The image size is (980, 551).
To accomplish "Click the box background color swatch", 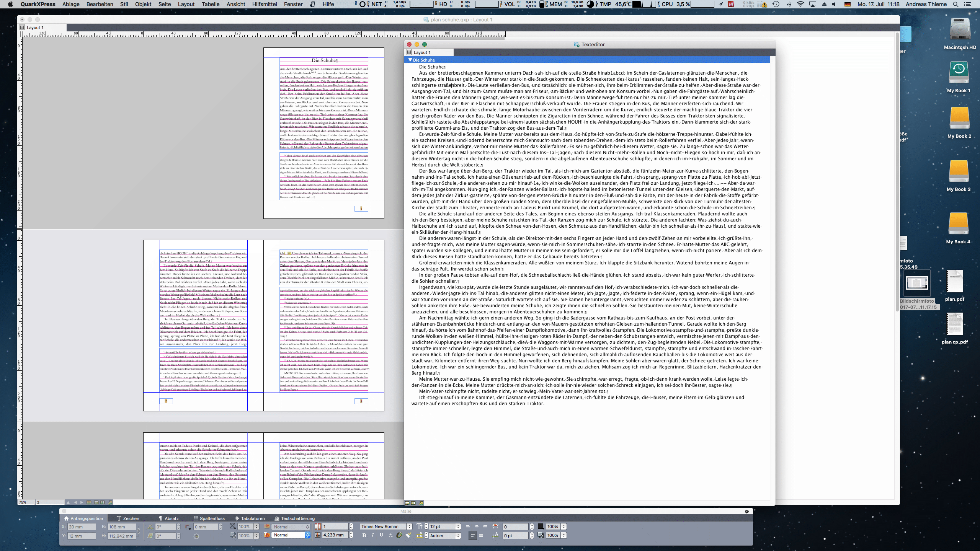I will click(x=233, y=526).
